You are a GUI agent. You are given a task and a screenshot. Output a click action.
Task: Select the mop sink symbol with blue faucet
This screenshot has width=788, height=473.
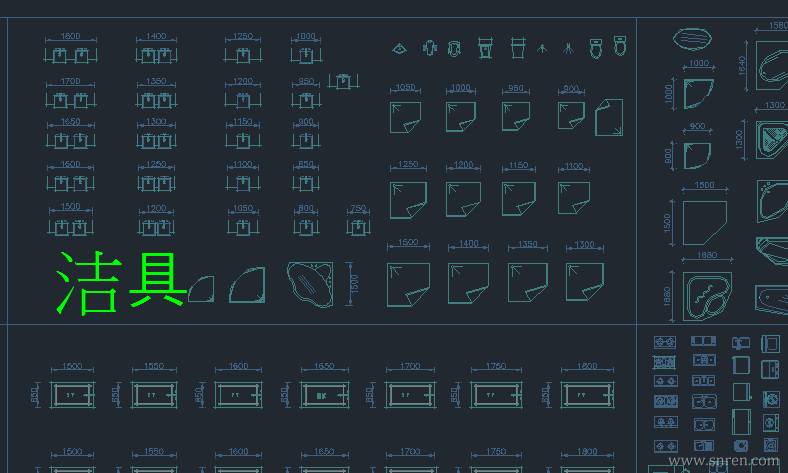pyautogui.click(x=485, y=48)
